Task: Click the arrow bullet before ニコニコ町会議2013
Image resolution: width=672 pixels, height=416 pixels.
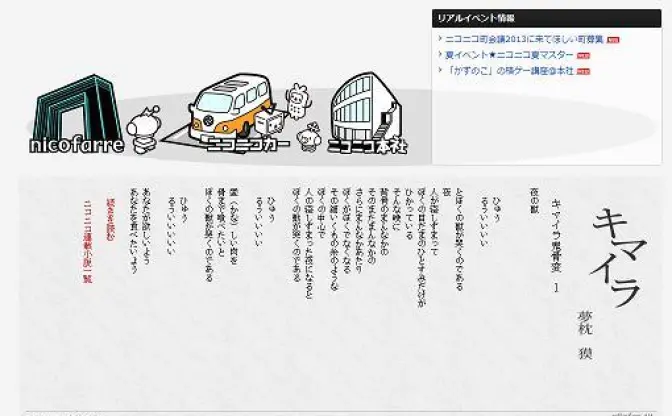Action: [440, 39]
